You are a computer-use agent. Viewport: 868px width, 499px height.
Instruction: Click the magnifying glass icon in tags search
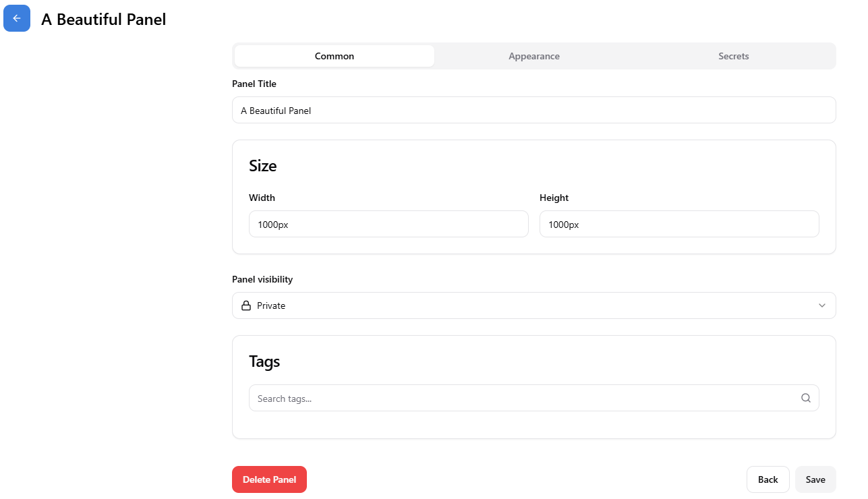[806, 398]
